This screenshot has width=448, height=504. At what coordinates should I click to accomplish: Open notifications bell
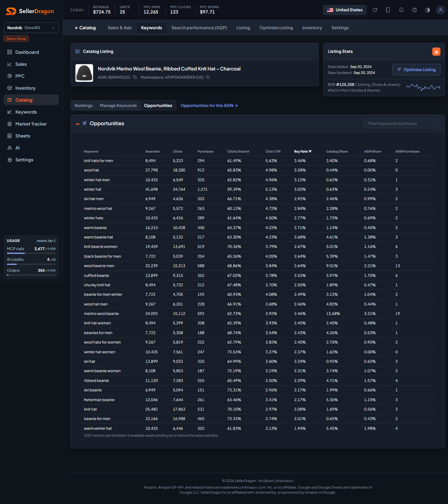(x=401, y=10)
